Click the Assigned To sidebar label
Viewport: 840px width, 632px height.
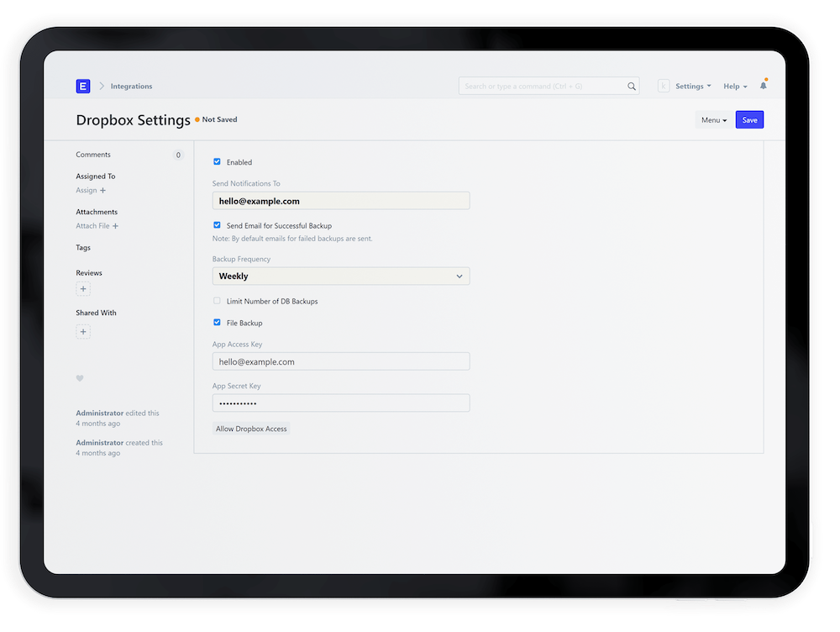click(96, 176)
